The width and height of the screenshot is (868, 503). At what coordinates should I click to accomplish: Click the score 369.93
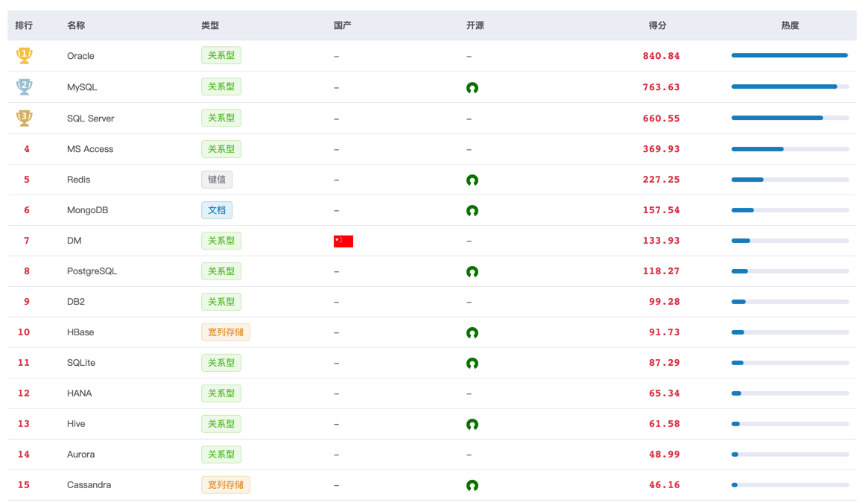(661, 149)
